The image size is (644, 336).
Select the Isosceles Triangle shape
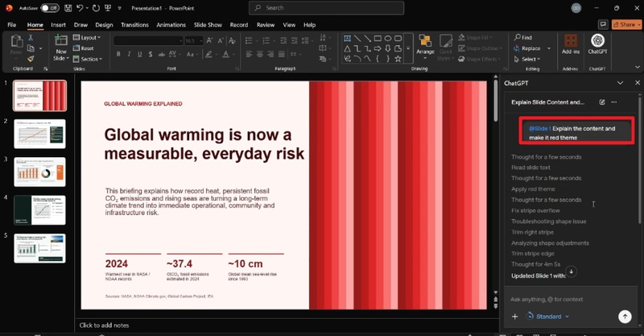click(348, 48)
